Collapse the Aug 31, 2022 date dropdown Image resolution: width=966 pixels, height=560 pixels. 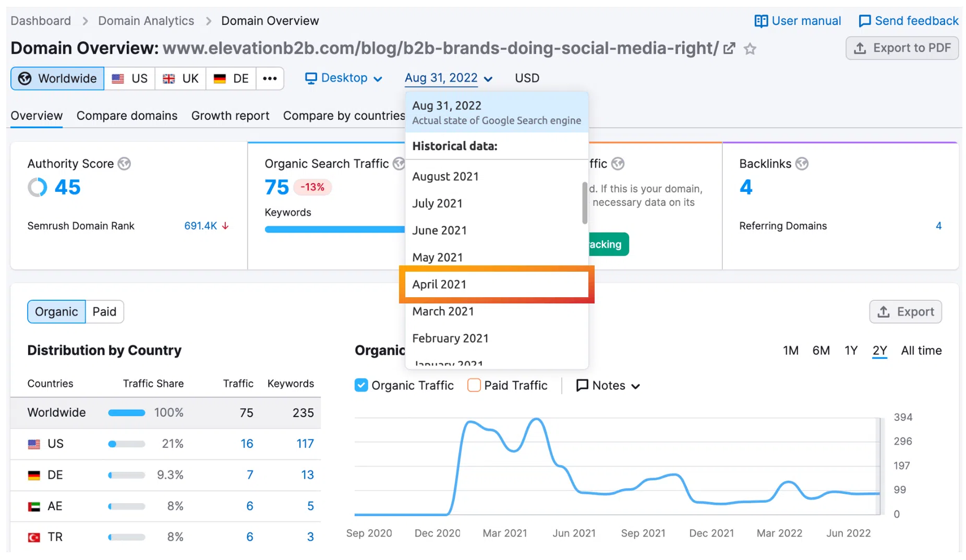tap(449, 78)
